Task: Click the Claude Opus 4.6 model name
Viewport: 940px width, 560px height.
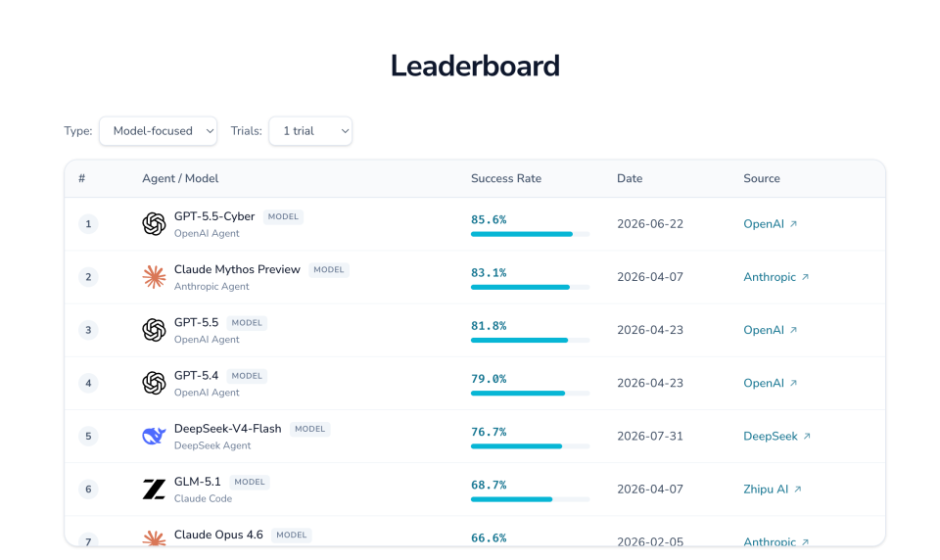Action: coord(218,535)
